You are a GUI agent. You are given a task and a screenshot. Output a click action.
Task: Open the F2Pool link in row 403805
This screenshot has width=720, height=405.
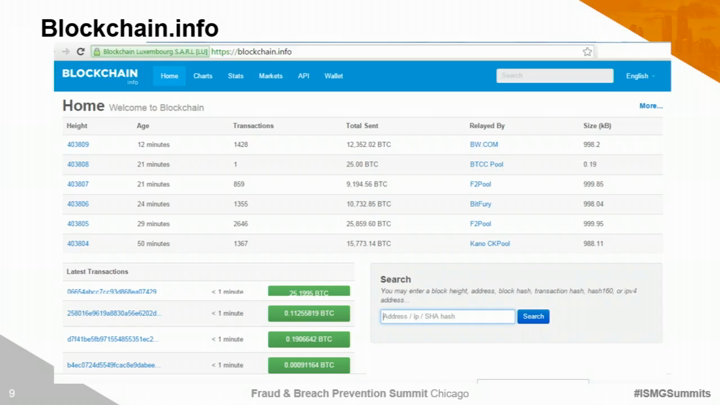pos(480,224)
